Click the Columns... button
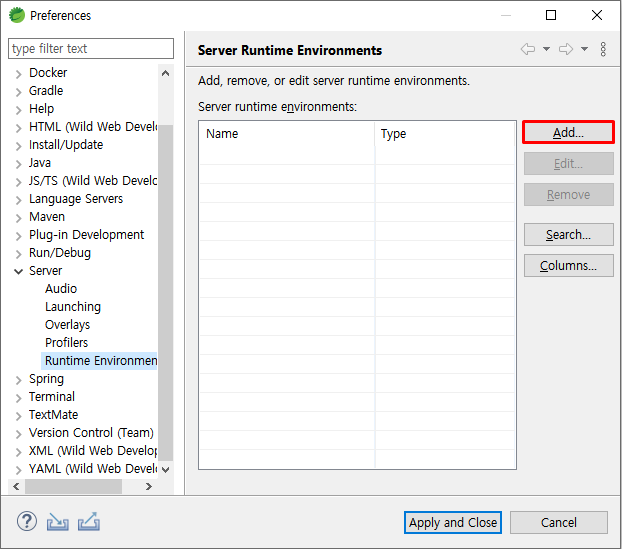 coord(568,265)
